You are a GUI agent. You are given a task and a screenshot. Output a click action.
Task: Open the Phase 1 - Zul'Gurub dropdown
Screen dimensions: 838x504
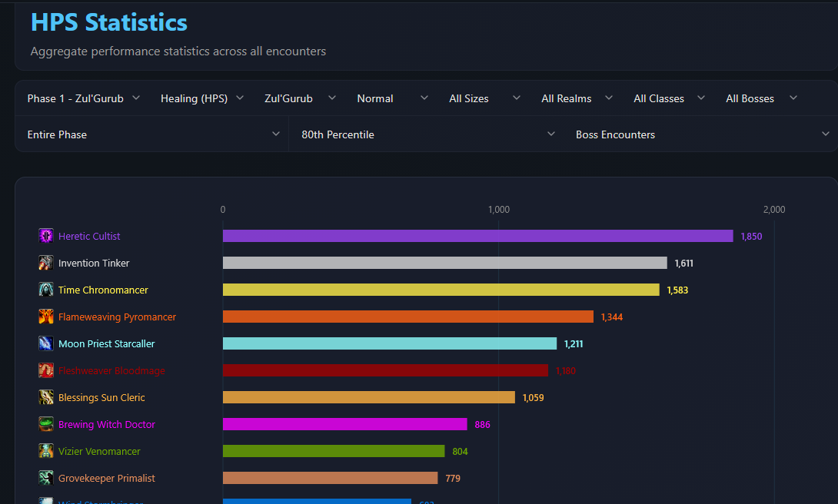coord(83,98)
